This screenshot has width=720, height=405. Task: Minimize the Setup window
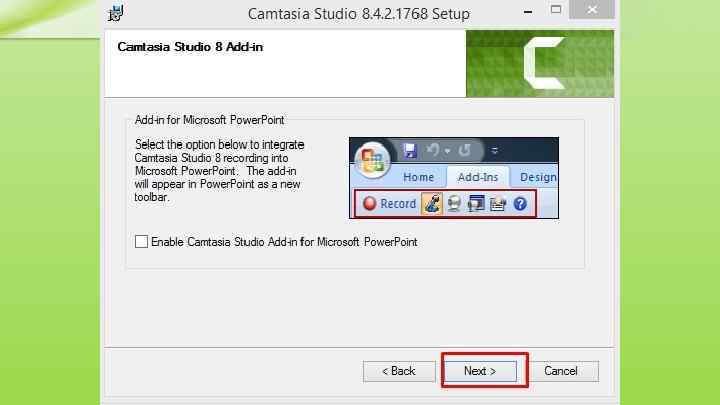(528, 11)
